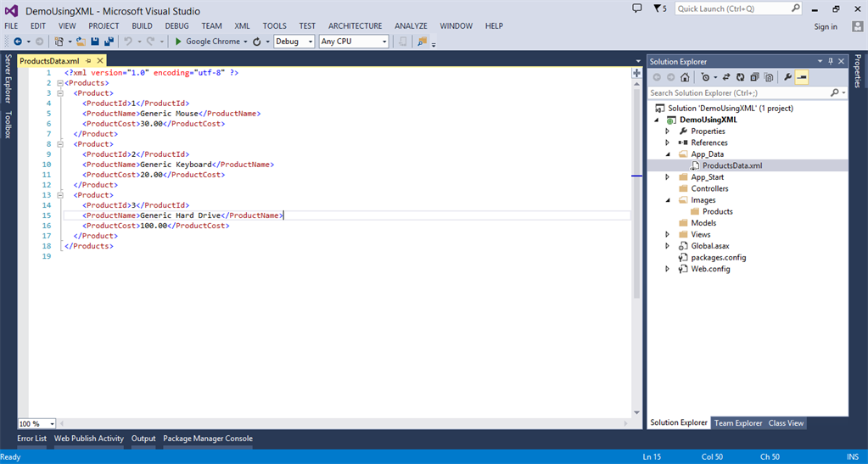This screenshot has height=464, width=868.
Task: Switch to the Team Explorer tab
Action: click(x=737, y=422)
